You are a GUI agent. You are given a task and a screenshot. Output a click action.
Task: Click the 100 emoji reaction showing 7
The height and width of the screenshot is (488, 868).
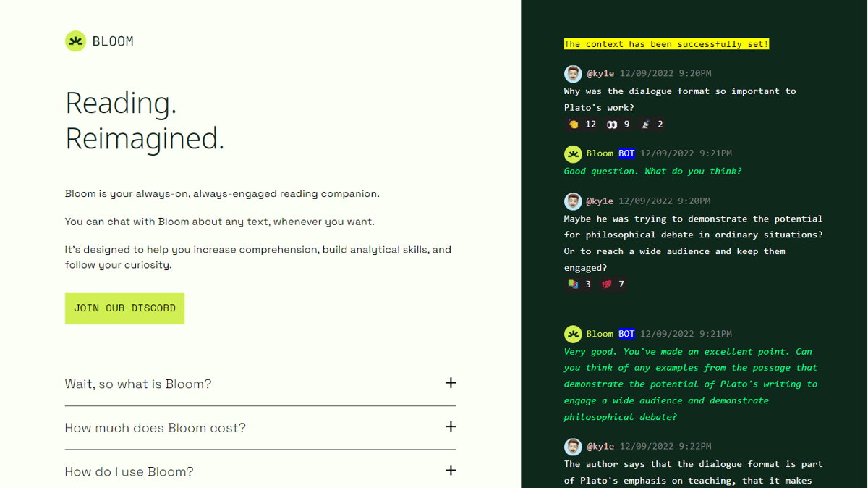(613, 285)
